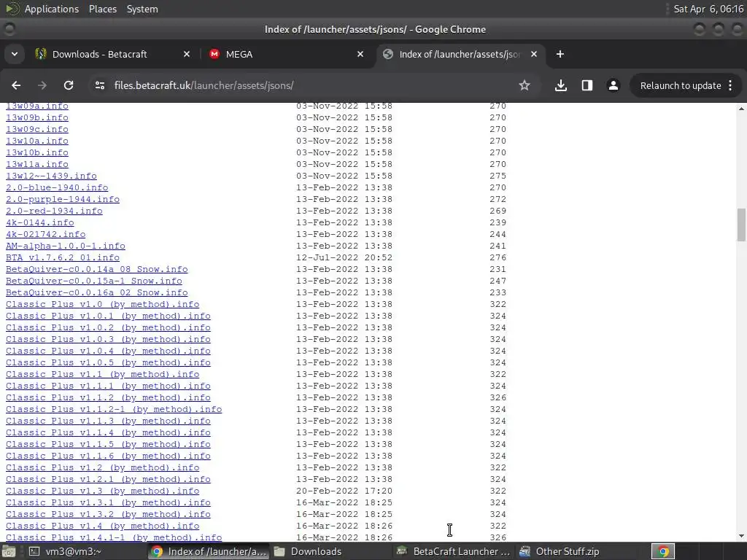This screenshot has width=747, height=560.
Task: Open the Places menu
Action: click(x=103, y=9)
